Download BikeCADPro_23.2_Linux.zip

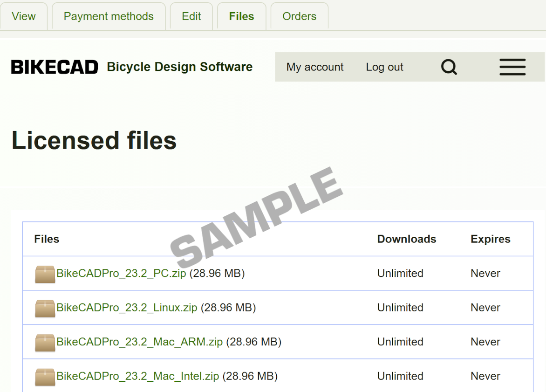pyautogui.click(x=127, y=308)
